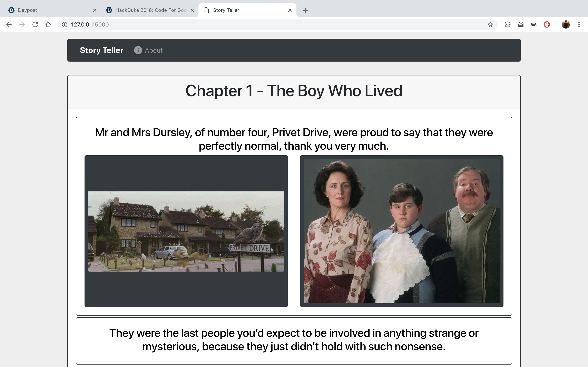Click the Dursley family portrait image

401,231
